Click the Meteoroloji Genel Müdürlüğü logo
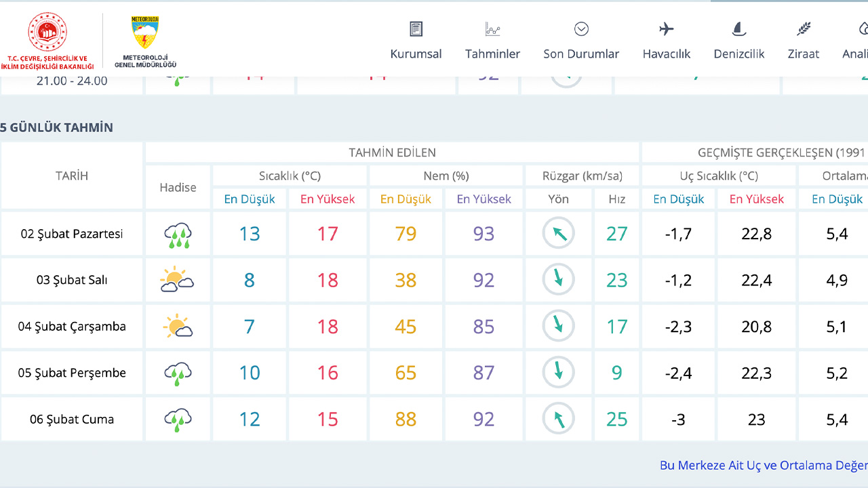Viewport: 868px width, 488px height. (144, 41)
